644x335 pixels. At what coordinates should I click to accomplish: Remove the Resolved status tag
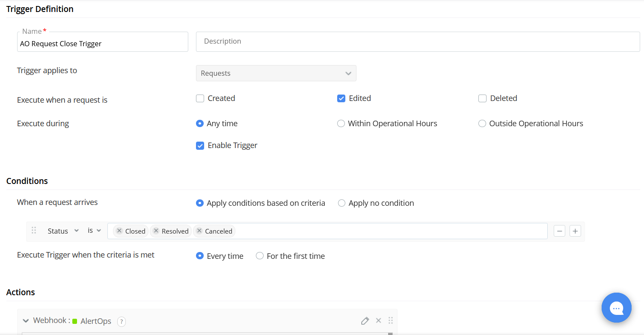156,231
